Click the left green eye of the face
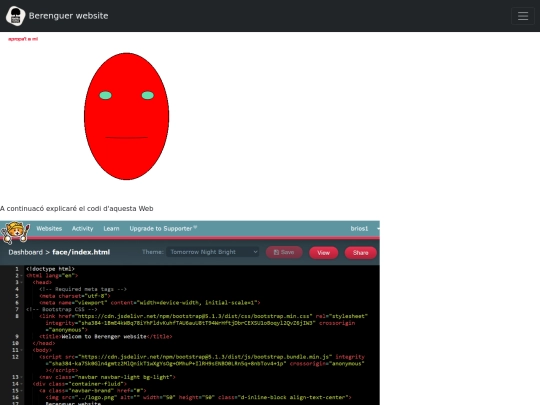This screenshot has height=405, width=540. 105,95
